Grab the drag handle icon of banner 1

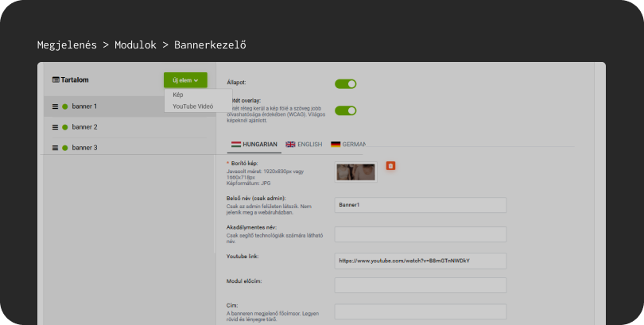(55, 106)
